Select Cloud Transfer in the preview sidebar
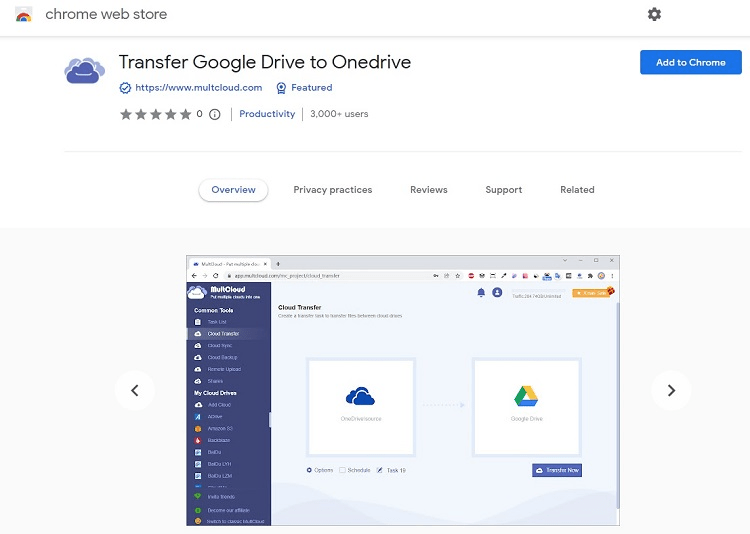 pyautogui.click(x=228, y=334)
